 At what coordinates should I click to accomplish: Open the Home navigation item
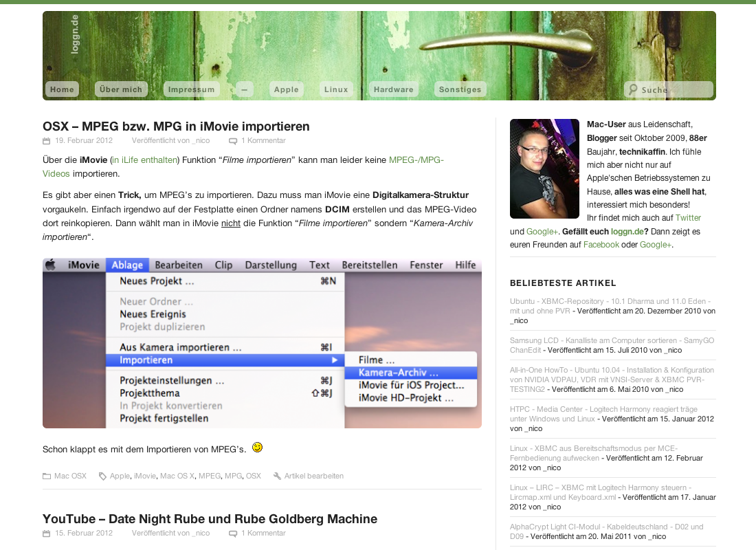coord(62,89)
